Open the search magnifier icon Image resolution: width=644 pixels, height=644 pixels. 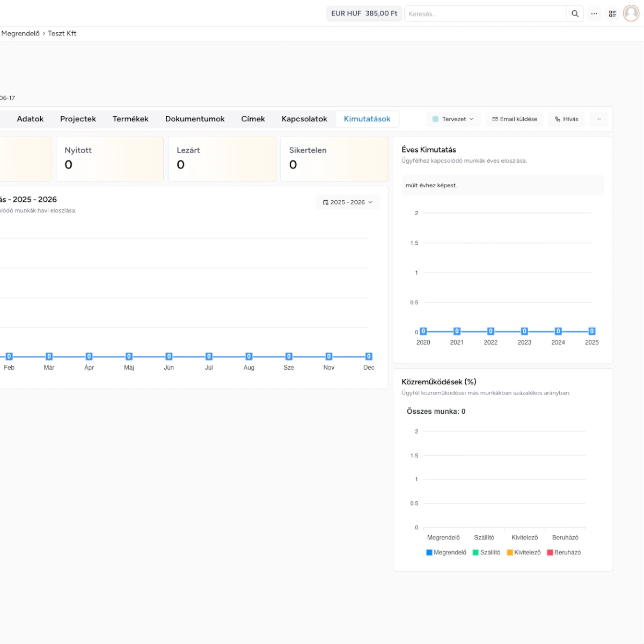[575, 13]
